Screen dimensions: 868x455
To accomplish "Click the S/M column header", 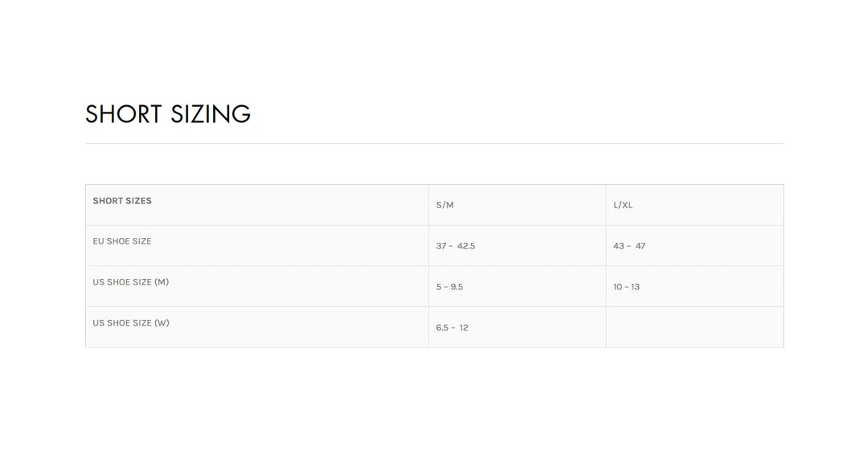I will click(445, 205).
